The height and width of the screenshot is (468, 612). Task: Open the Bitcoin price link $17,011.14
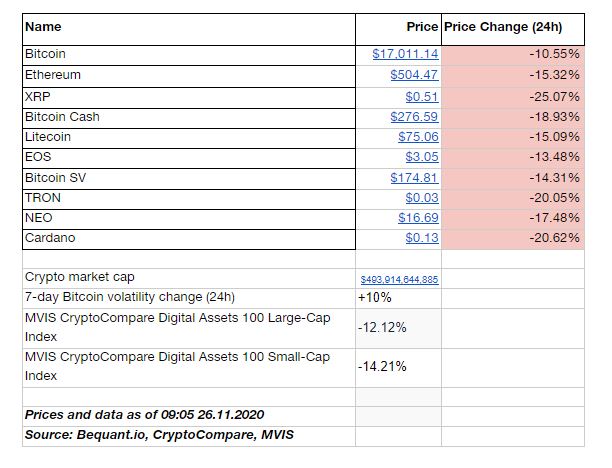[405, 54]
